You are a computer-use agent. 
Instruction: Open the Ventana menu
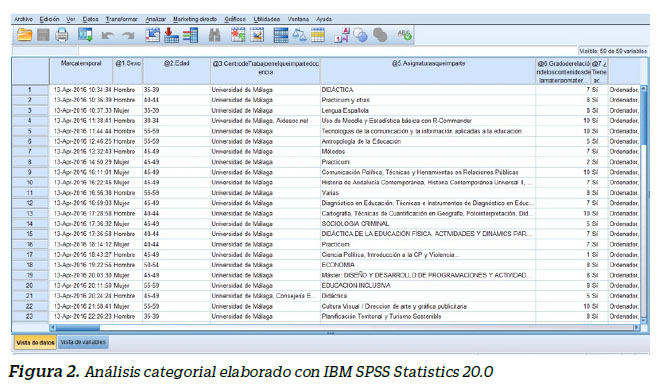tap(299, 19)
